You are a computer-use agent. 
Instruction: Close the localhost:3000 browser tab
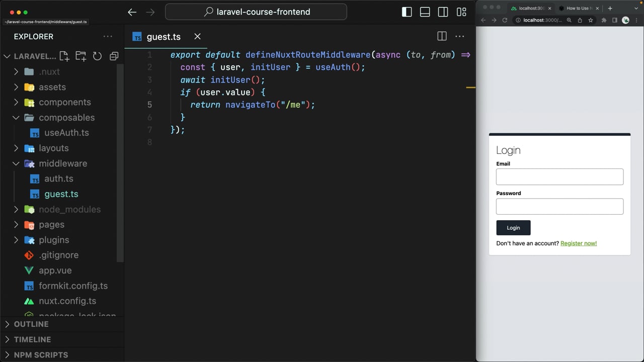(x=549, y=8)
